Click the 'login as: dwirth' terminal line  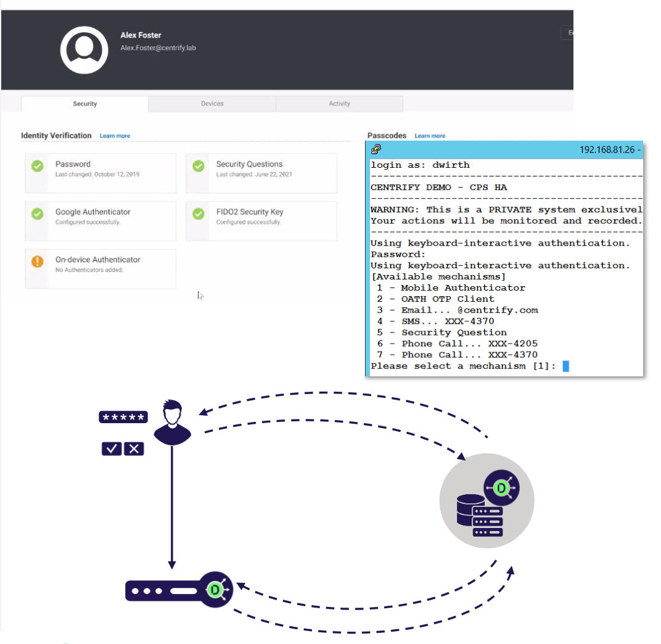pyautogui.click(x=420, y=165)
